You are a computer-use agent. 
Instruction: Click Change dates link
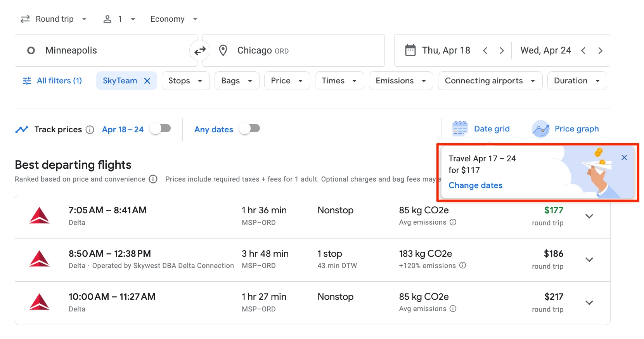coord(475,185)
